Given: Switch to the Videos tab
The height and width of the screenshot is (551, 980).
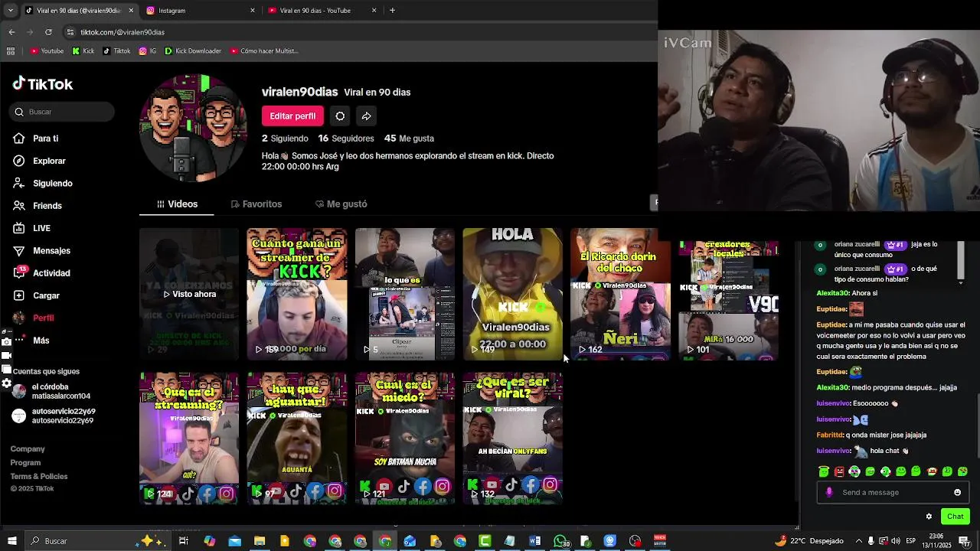Looking at the screenshot, I should (x=178, y=204).
